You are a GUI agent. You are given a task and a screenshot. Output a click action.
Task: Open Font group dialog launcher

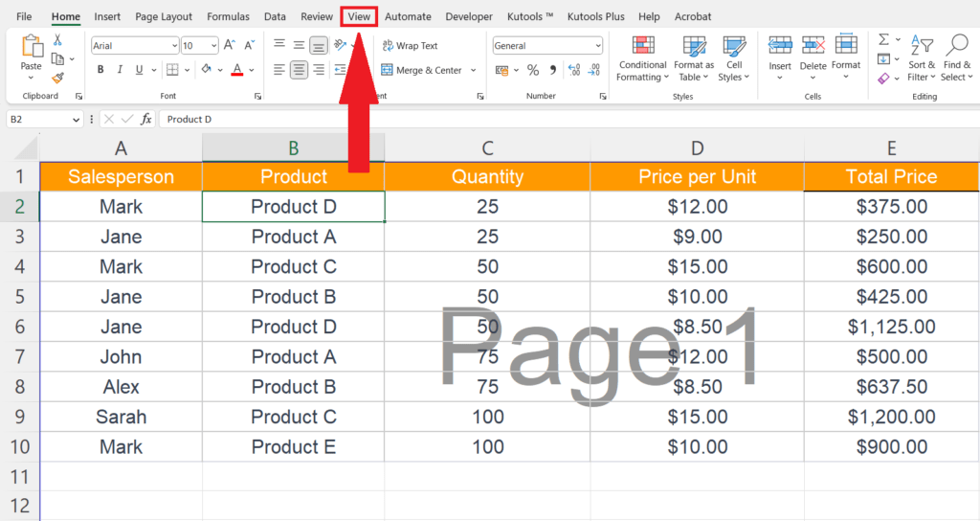point(257,97)
